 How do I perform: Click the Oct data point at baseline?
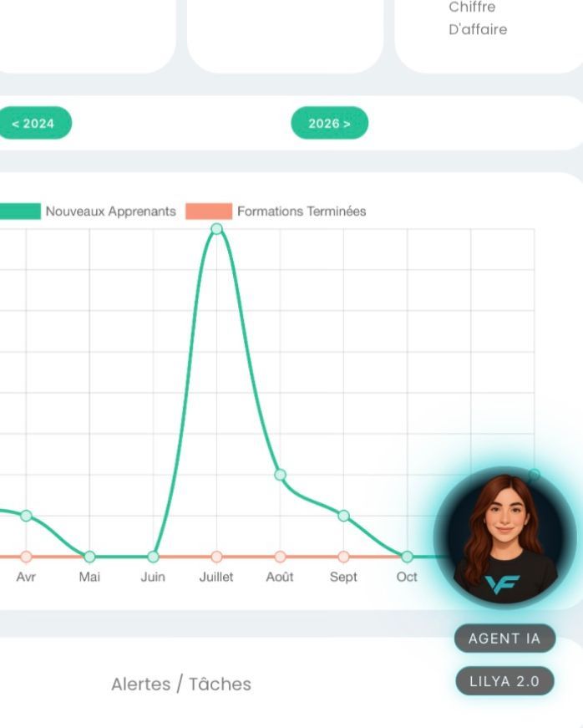[x=407, y=557]
